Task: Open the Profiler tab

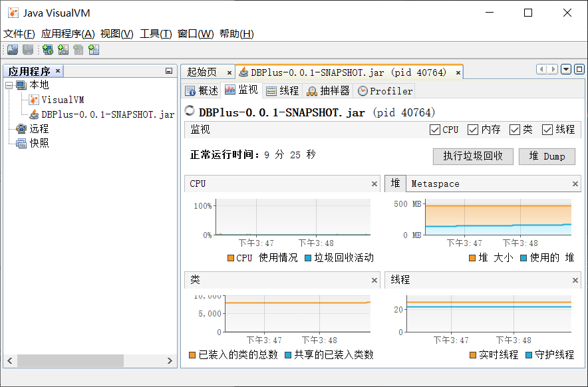Action: [384, 90]
